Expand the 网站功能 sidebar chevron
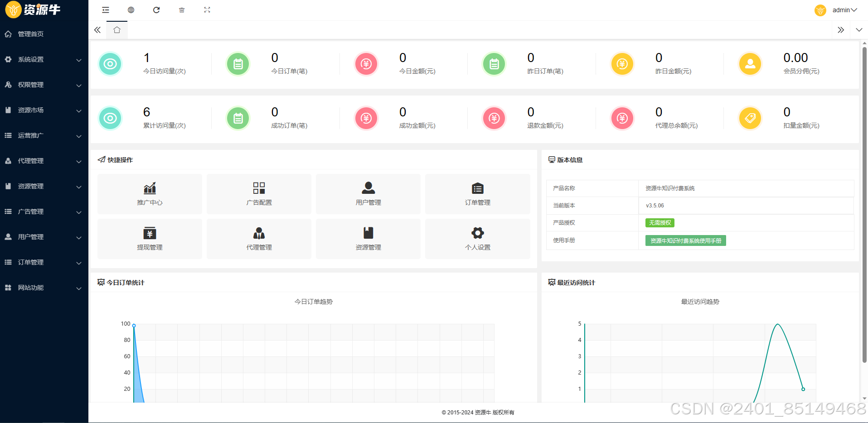Screen dimensions: 868x423 (79, 288)
